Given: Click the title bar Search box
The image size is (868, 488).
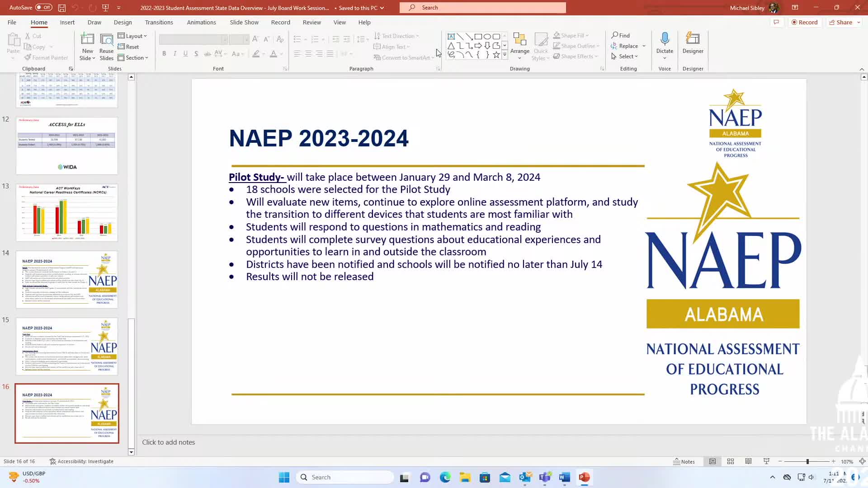Looking at the screenshot, I should (x=482, y=8).
